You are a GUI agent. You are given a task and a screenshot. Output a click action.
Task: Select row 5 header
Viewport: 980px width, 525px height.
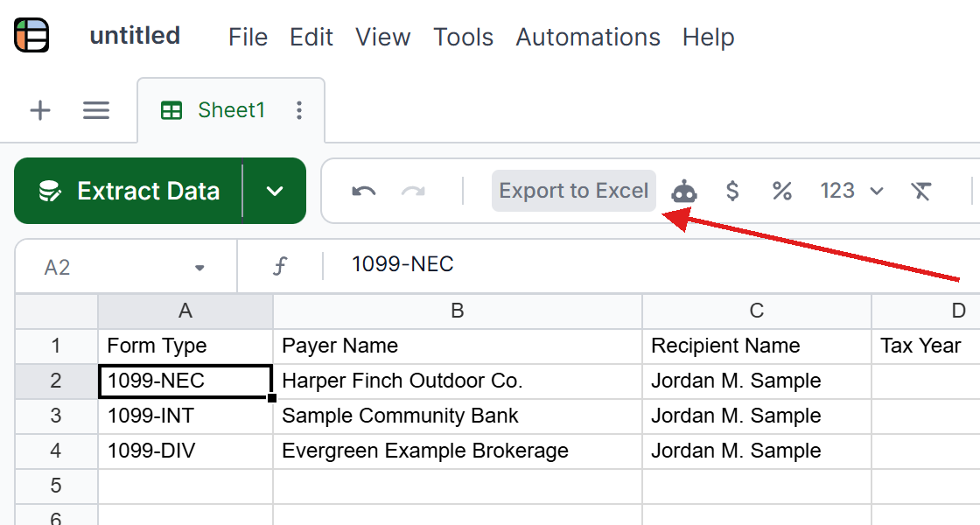tap(56, 486)
